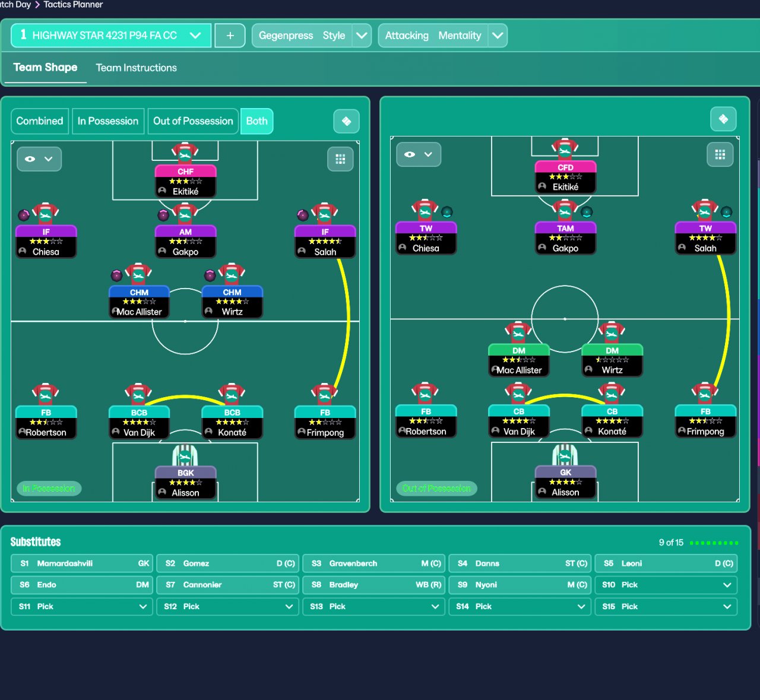Select the shirt icon above Ekitiké's CHF card

pyautogui.click(x=185, y=153)
